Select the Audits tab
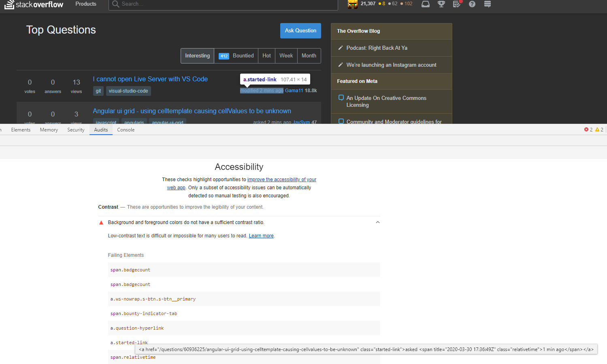The height and width of the screenshot is (364, 607). (101, 130)
